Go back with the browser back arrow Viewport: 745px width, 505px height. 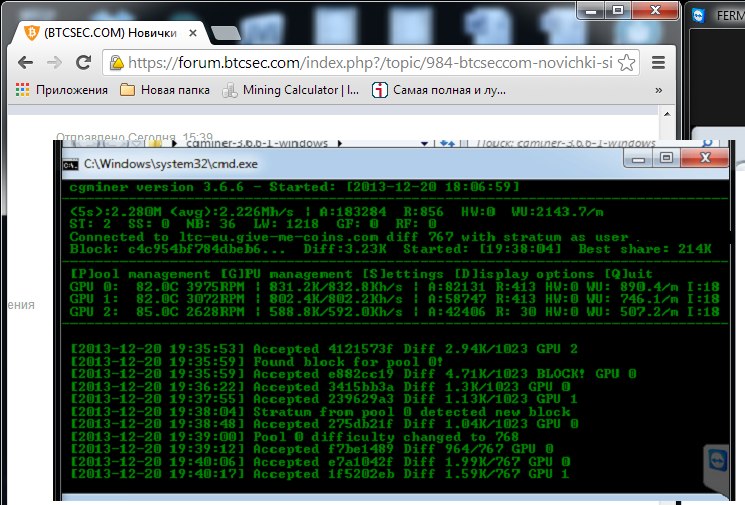25,62
